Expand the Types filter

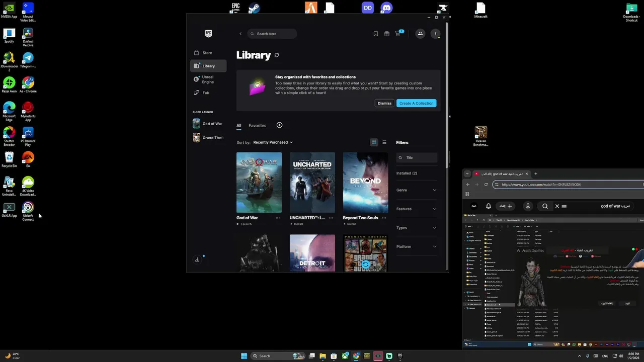417,228
